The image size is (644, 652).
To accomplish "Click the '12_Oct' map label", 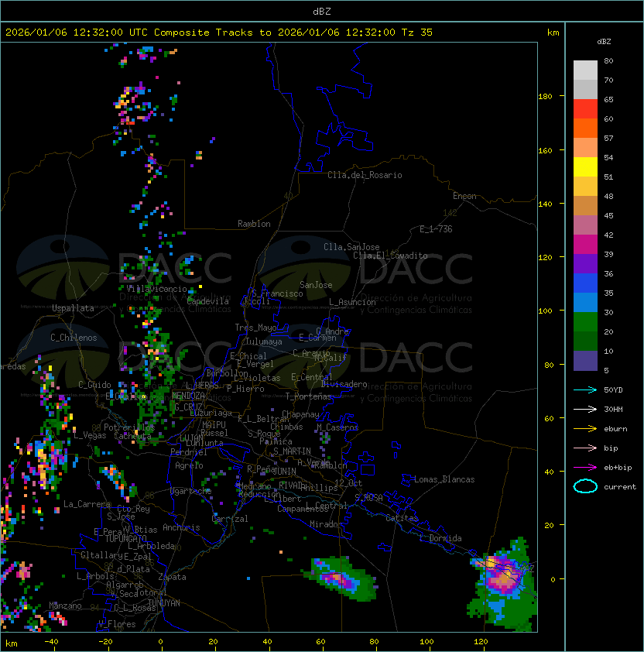I will click(x=348, y=483).
